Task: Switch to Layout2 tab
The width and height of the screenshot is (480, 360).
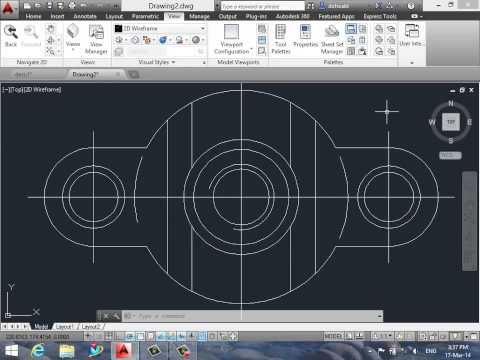Action: click(x=91, y=327)
